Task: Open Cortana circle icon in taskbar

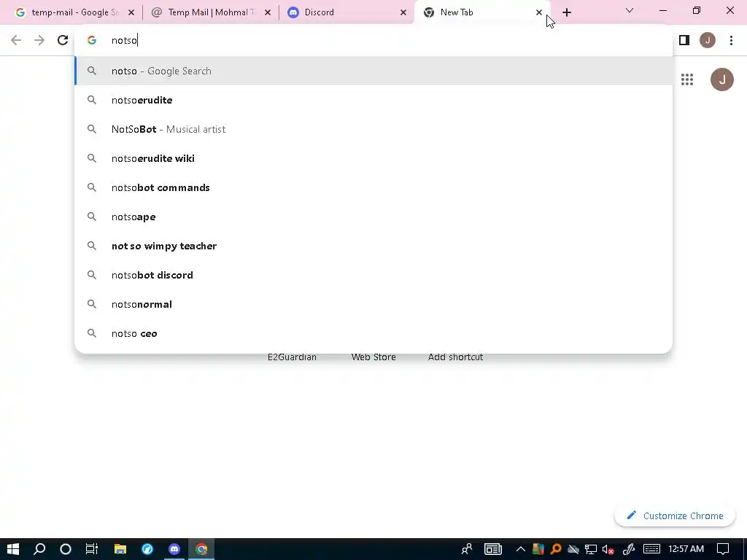Action: tap(65, 549)
